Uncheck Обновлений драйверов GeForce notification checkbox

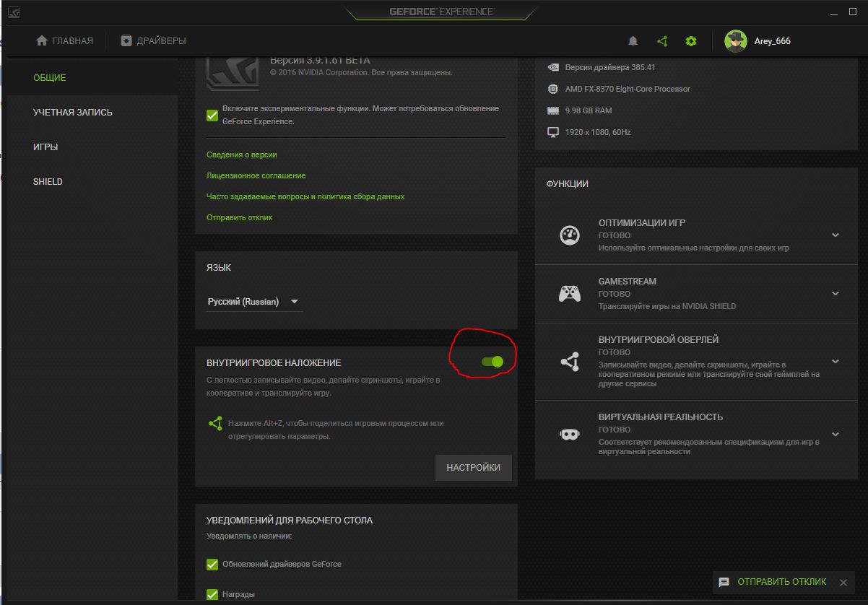coord(212,564)
